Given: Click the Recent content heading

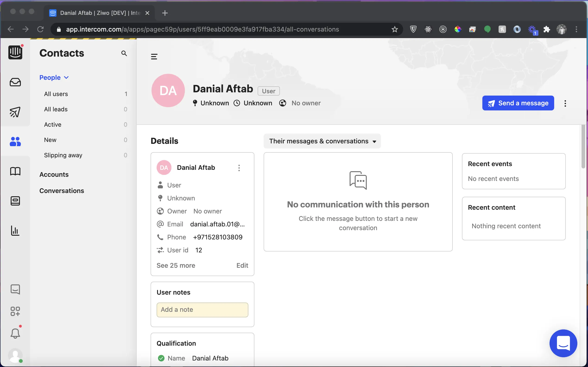Looking at the screenshot, I should 491,208.
